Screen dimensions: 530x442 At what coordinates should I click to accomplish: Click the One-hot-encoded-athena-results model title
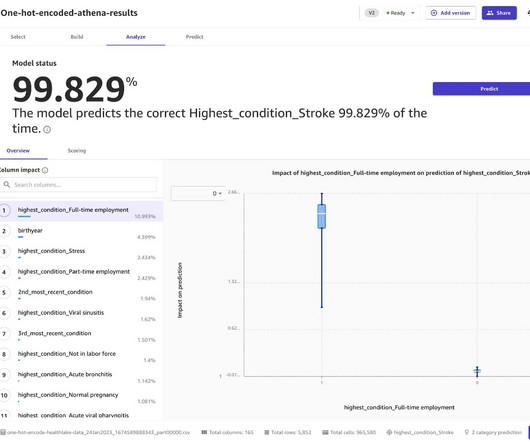[69, 13]
